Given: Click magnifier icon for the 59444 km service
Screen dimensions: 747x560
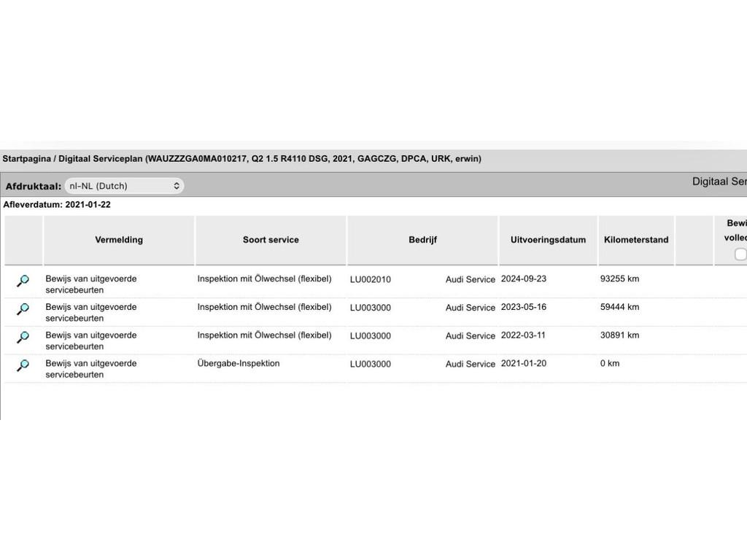Looking at the screenshot, I should (x=23, y=309).
